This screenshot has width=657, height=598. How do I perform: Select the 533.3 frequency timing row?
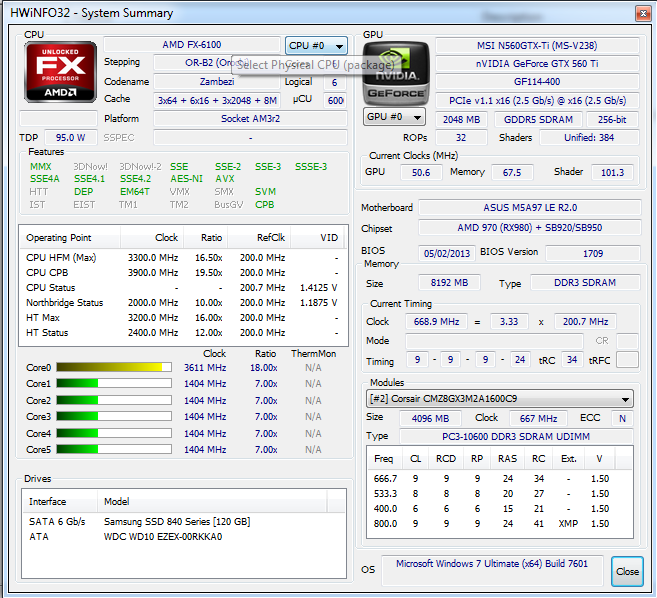pyautogui.click(x=499, y=494)
